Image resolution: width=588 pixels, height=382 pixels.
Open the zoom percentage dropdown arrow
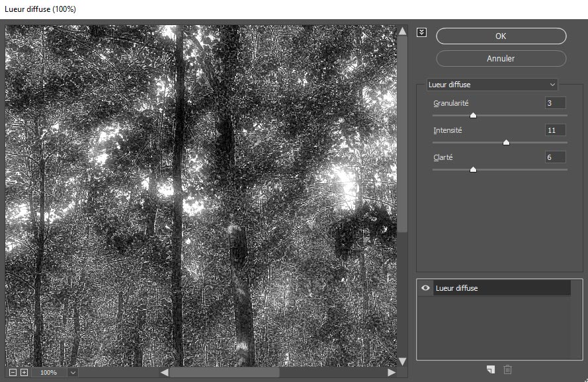click(72, 373)
